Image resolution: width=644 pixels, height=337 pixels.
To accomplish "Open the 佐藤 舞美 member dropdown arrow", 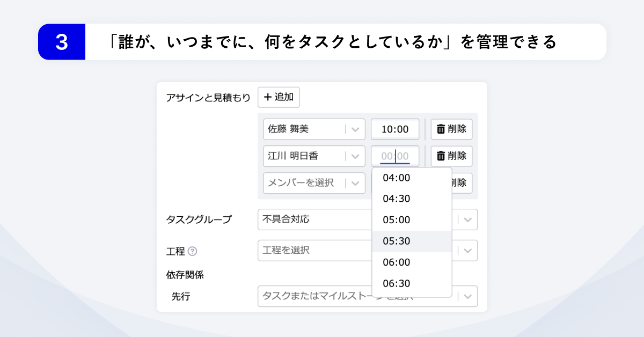I will coord(355,129).
